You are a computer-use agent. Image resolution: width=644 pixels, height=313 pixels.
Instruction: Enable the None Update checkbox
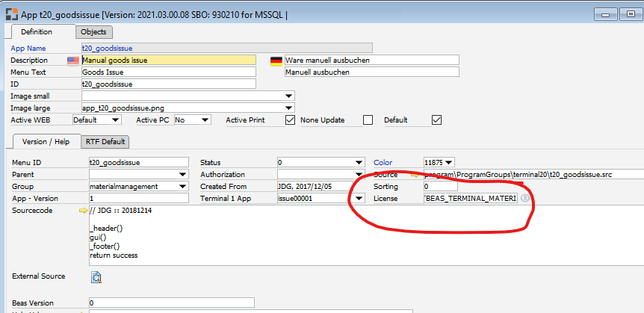[367, 120]
